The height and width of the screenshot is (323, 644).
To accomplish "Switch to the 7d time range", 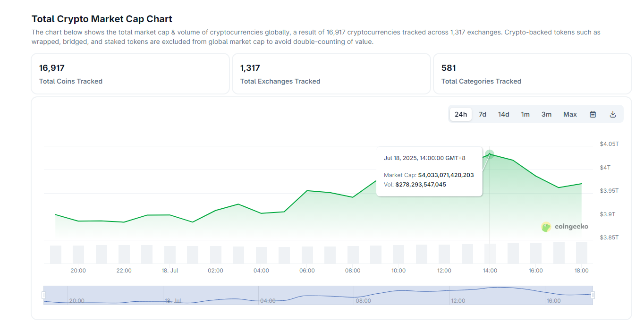I will [x=483, y=114].
